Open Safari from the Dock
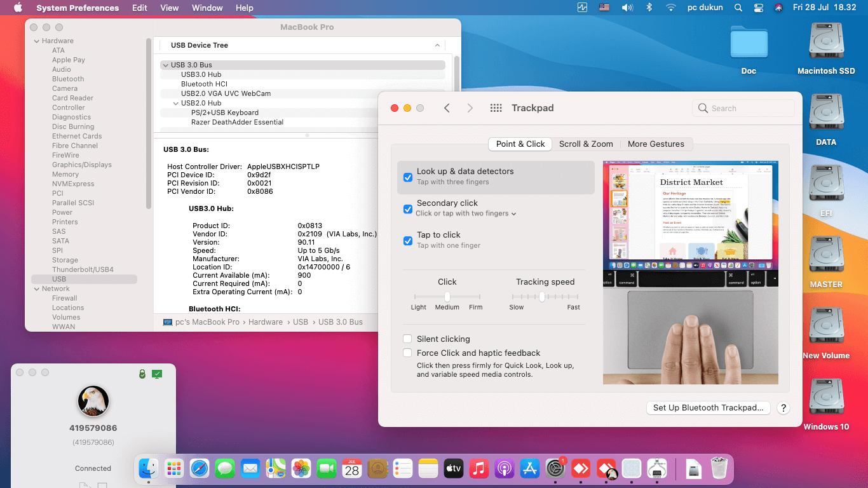Viewport: 868px width, 488px height. point(200,469)
